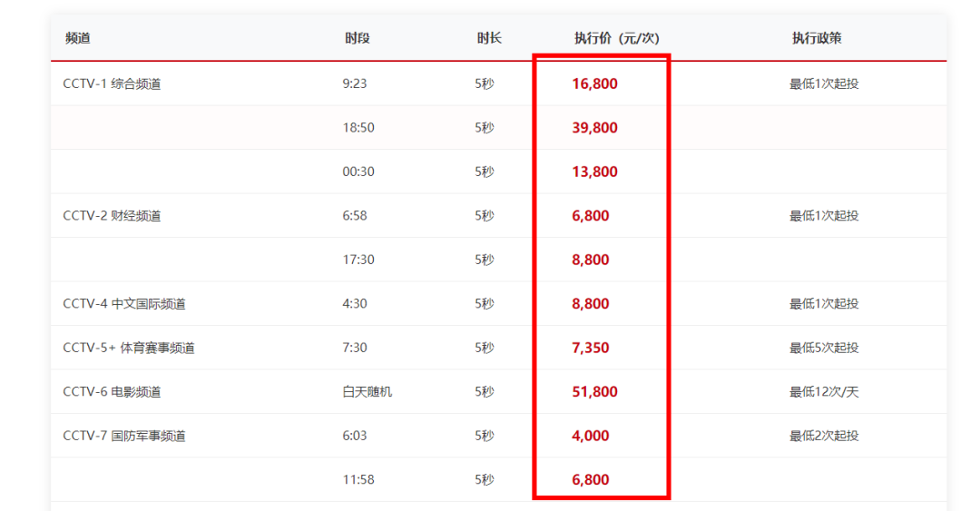Select the 39,800 price for 18:50
Image resolution: width=980 pixels, height=511 pixels.
(594, 128)
